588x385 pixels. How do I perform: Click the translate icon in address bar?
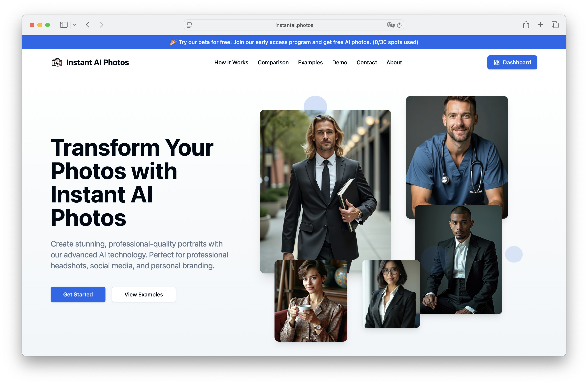point(390,25)
